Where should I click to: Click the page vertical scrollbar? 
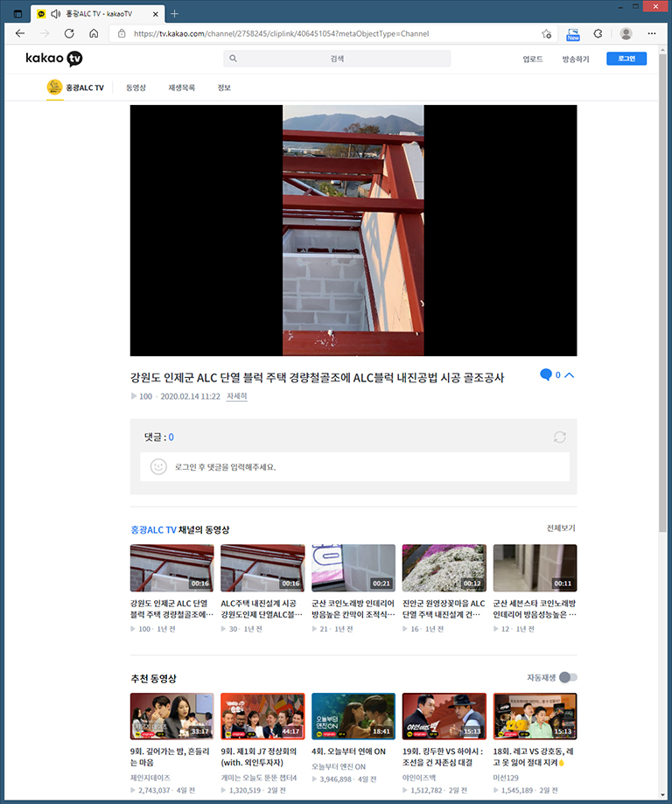point(662,262)
